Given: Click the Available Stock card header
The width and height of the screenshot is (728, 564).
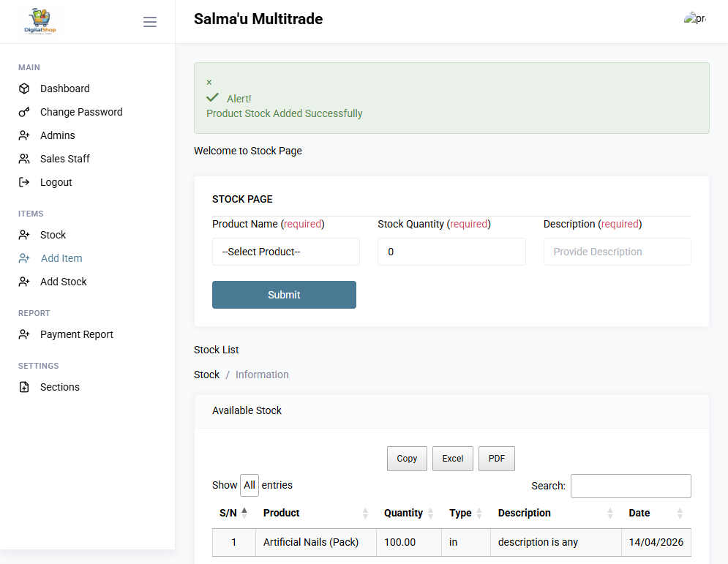Looking at the screenshot, I should click(x=451, y=411).
